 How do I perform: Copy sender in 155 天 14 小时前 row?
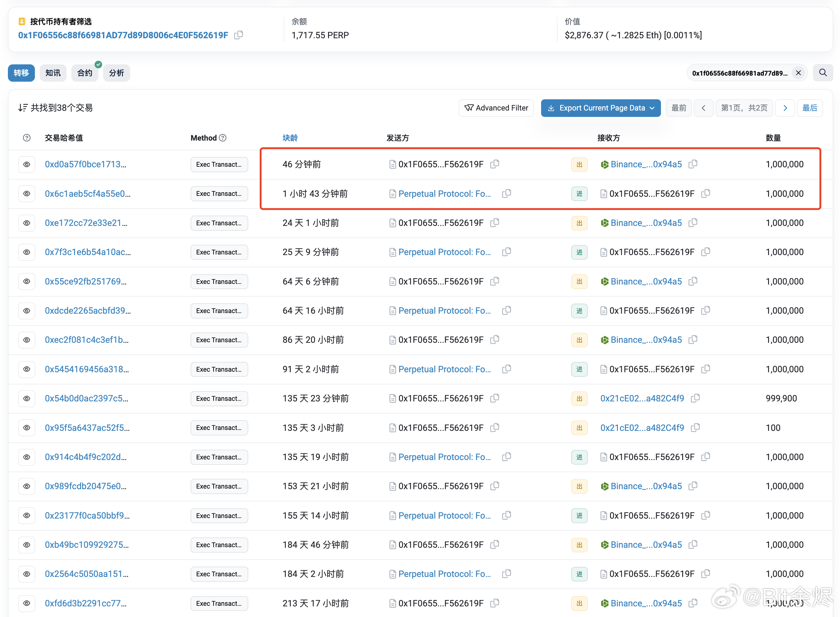506,515
